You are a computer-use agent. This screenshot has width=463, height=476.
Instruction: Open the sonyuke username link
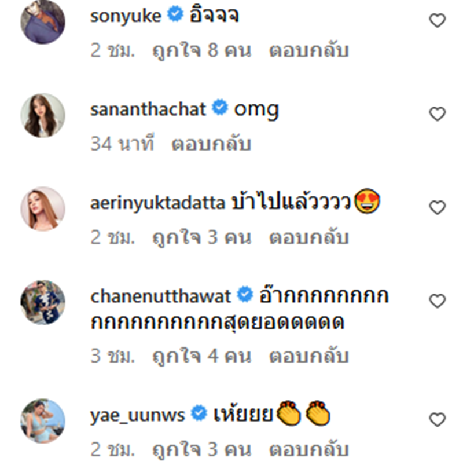pyautogui.click(x=126, y=16)
